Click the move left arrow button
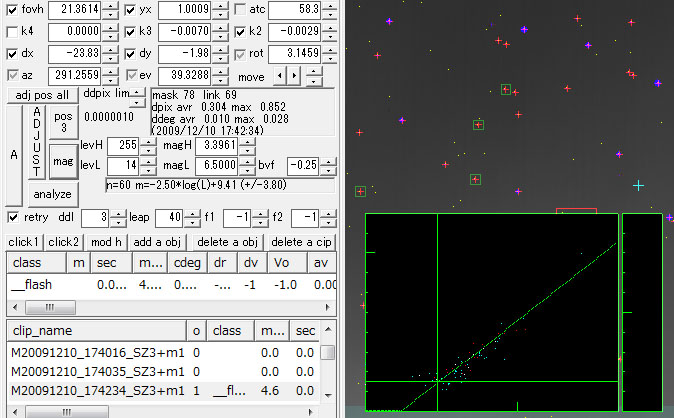 click(x=281, y=75)
